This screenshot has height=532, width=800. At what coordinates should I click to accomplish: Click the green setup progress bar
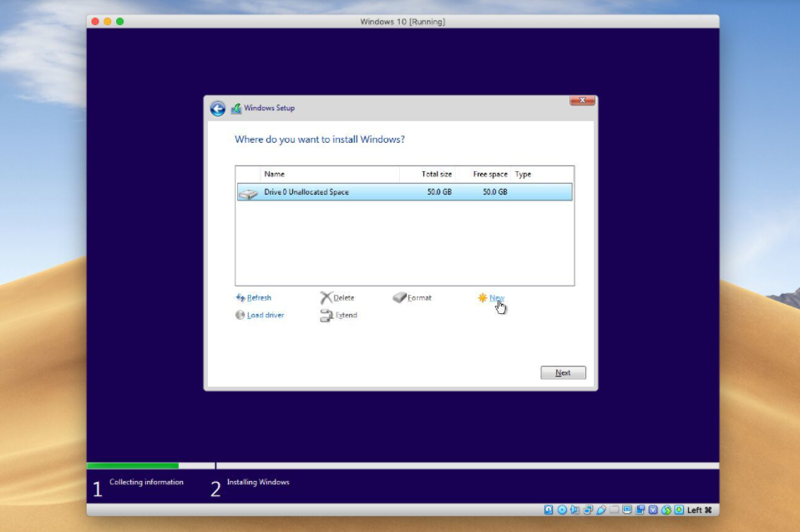pos(133,466)
